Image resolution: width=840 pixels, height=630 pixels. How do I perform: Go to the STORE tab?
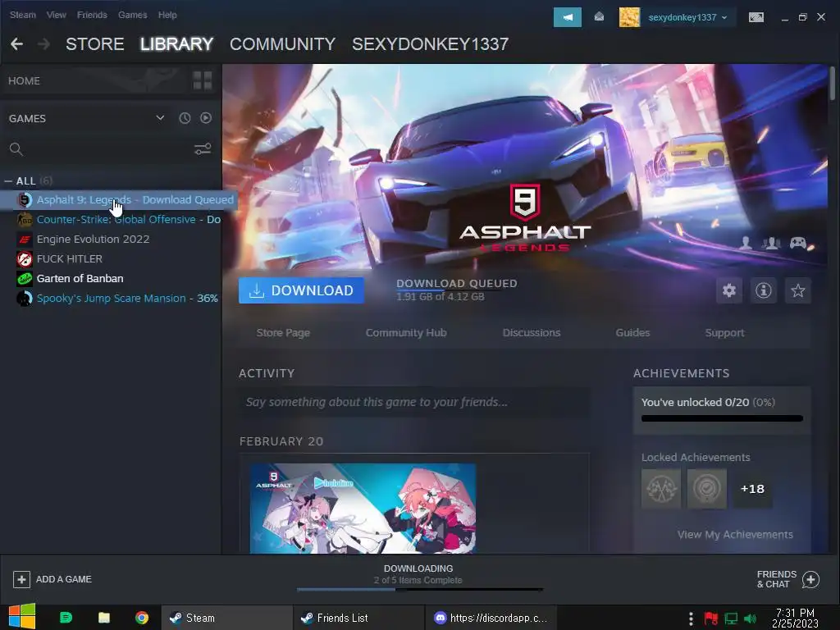[x=95, y=44]
